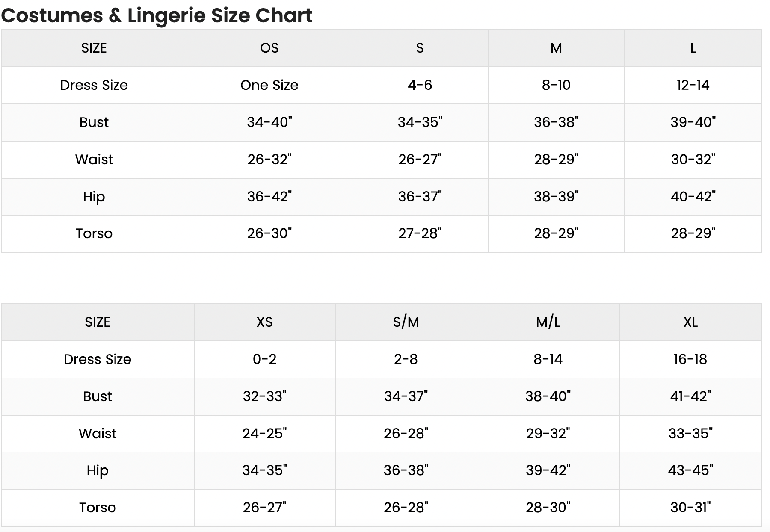Screen dimensions: 770x532
Task: Select the 30-31" torso cell for XL
Action: [690, 508]
